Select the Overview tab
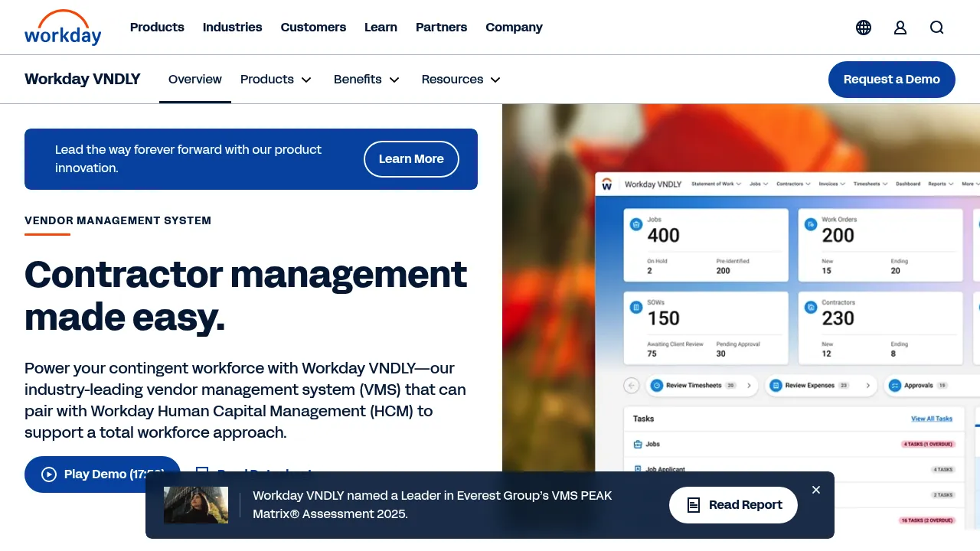Screen dimensions: 980x551 (x=195, y=80)
